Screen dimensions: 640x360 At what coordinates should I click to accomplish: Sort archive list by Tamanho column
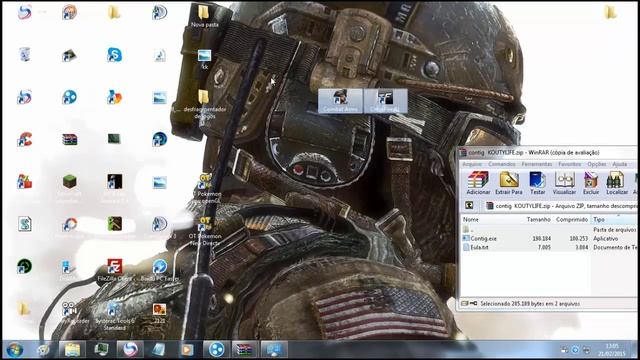pos(538,220)
